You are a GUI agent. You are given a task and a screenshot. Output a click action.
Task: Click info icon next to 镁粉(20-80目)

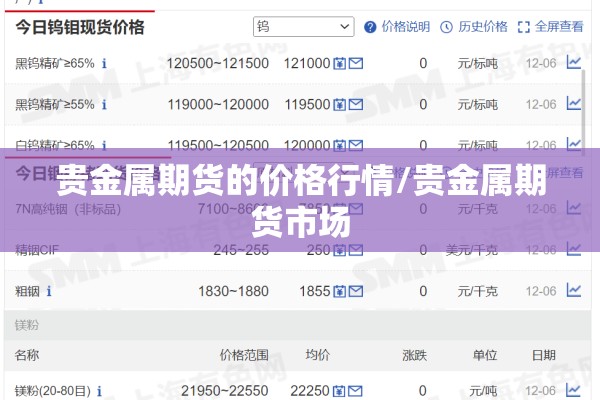(x=99, y=391)
